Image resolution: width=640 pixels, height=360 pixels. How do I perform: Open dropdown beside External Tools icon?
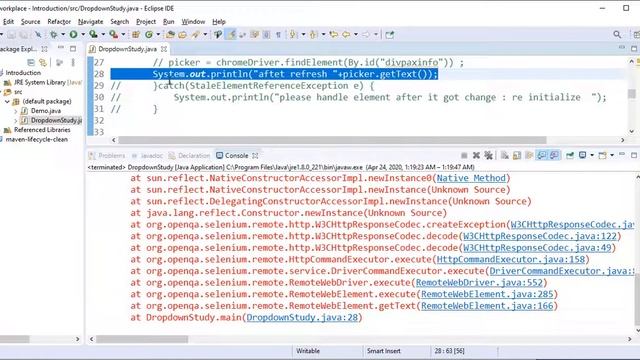(x=123, y=35)
